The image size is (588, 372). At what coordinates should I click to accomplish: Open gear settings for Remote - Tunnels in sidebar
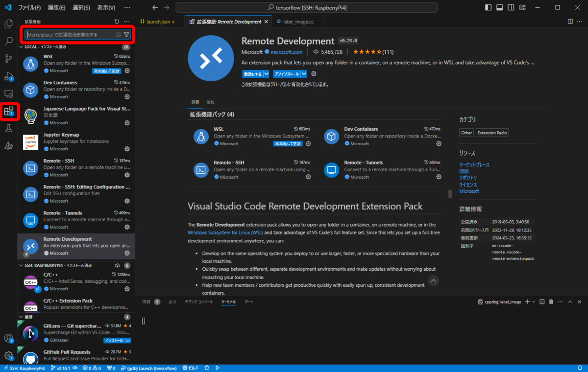pyautogui.click(x=127, y=227)
